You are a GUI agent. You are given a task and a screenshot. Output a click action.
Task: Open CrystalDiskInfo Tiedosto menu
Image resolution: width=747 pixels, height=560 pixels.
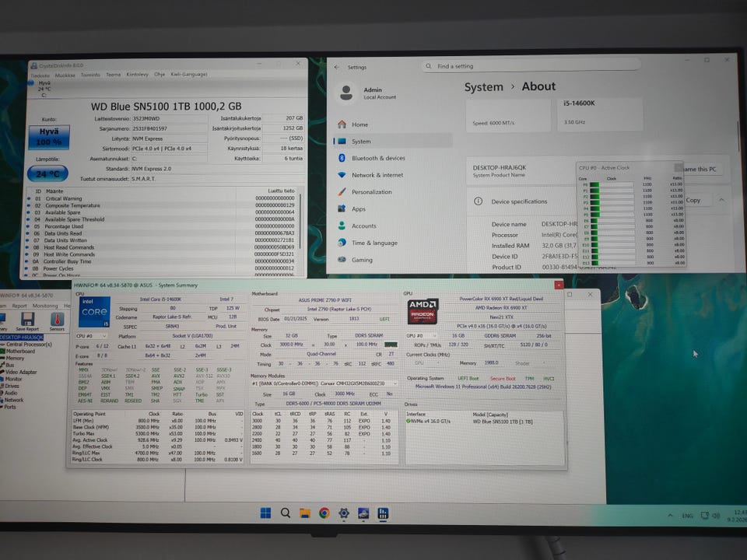40,75
